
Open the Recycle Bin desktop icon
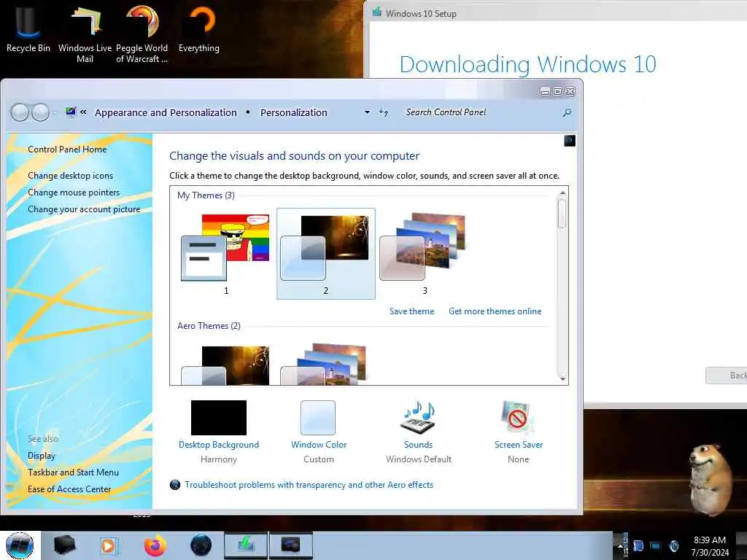pyautogui.click(x=28, y=28)
